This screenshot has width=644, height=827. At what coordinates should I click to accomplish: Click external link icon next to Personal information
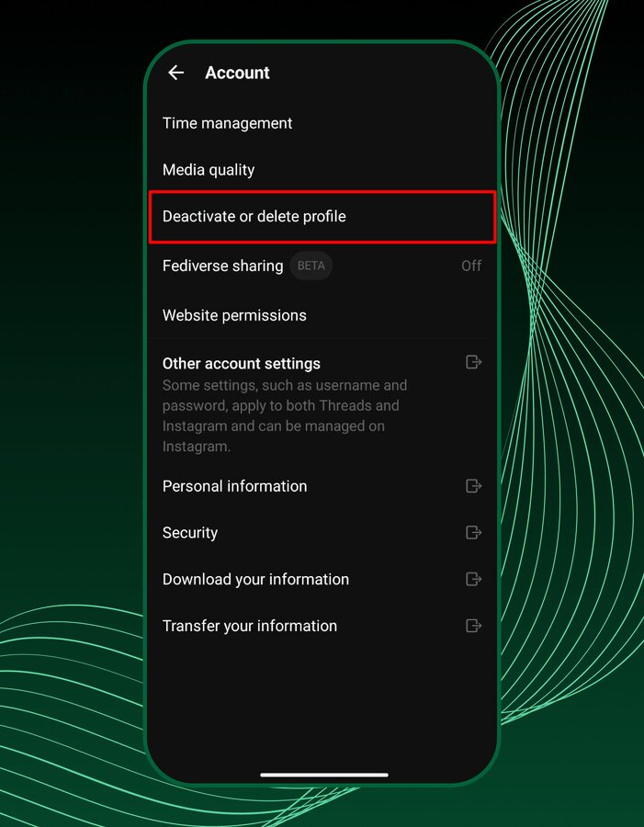[473, 486]
